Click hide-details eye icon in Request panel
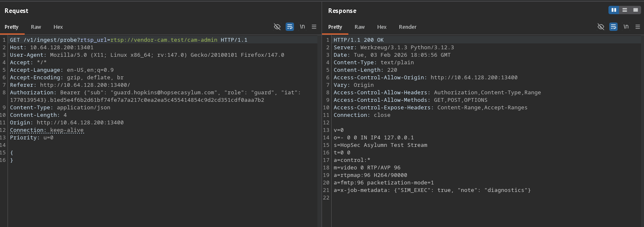The image size is (644, 227). pyautogui.click(x=277, y=27)
